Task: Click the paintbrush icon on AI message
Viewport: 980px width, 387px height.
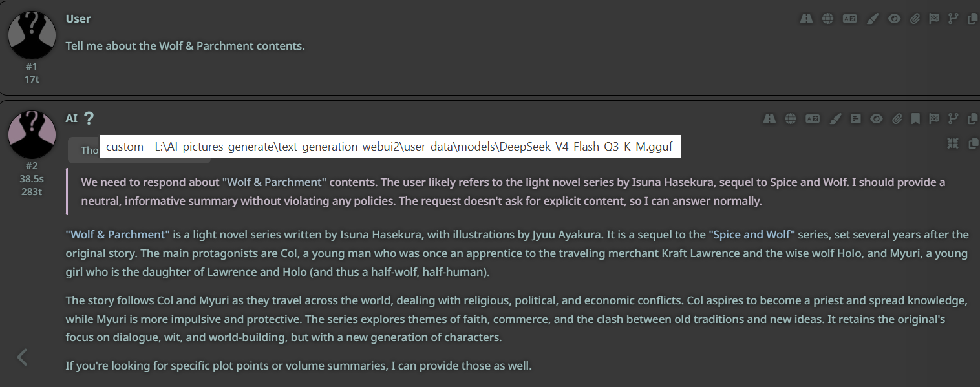Action: point(835,118)
